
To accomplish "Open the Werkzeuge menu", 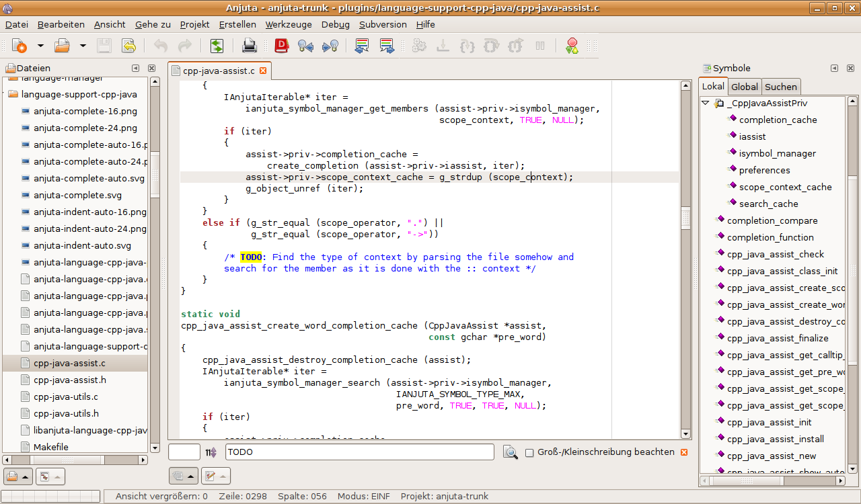I will 289,24.
